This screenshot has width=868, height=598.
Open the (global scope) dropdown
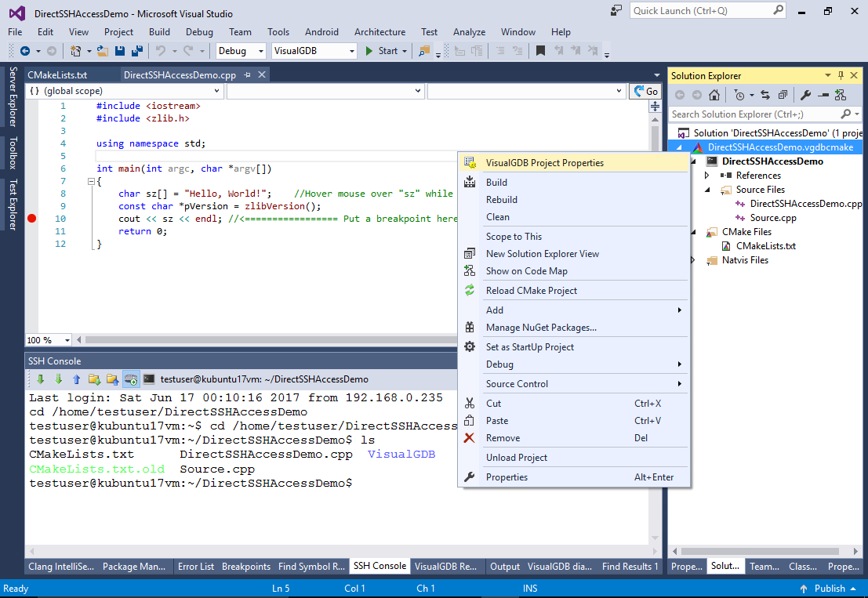[x=216, y=91]
